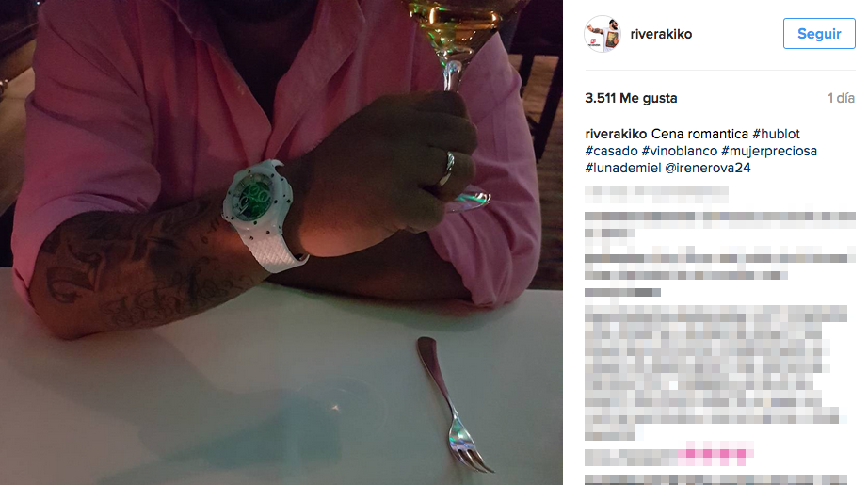Browse the #vinoblanco hashtag
The height and width of the screenshot is (485, 868).
tap(679, 151)
